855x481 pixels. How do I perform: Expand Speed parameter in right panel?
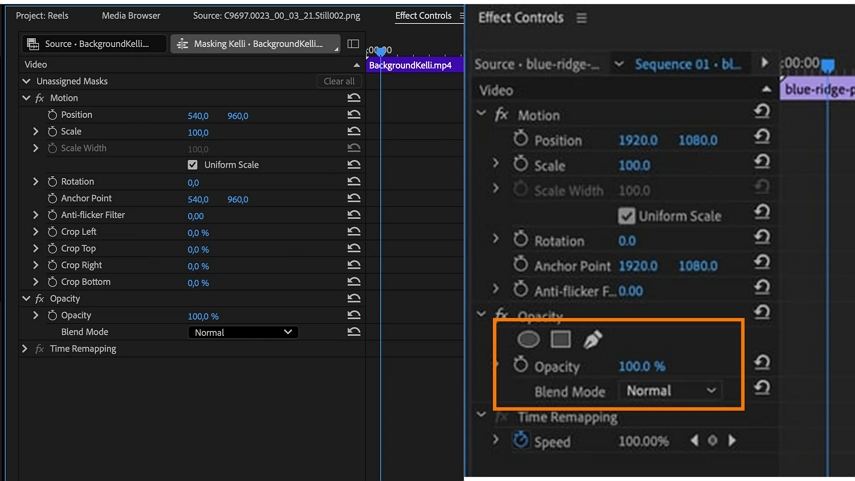[496, 440]
